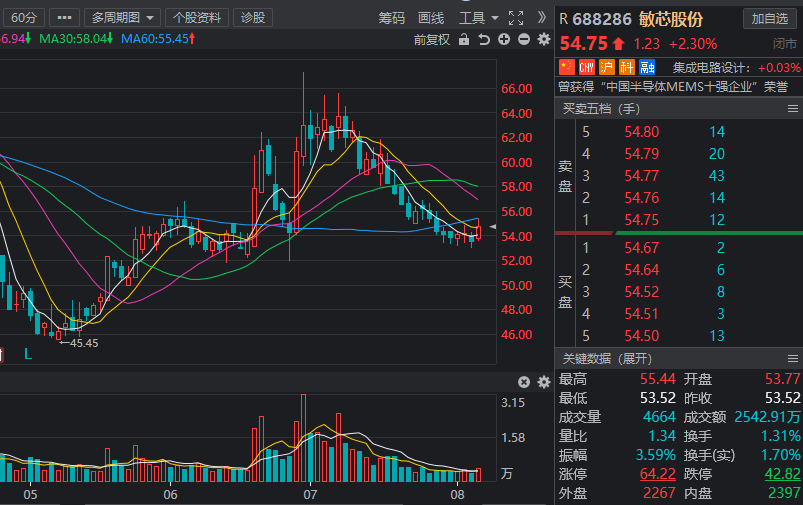Click the 买卖五档 panel menu icon
The height and width of the screenshot is (505, 803).
tap(792, 109)
